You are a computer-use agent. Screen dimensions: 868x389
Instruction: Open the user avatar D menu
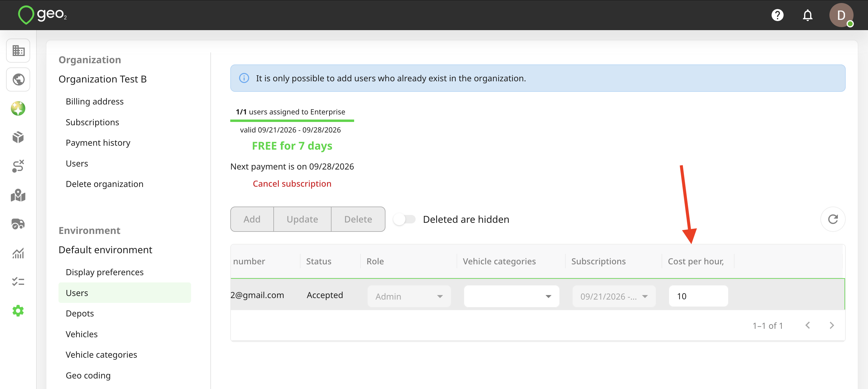pyautogui.click(x=841, y=15)
